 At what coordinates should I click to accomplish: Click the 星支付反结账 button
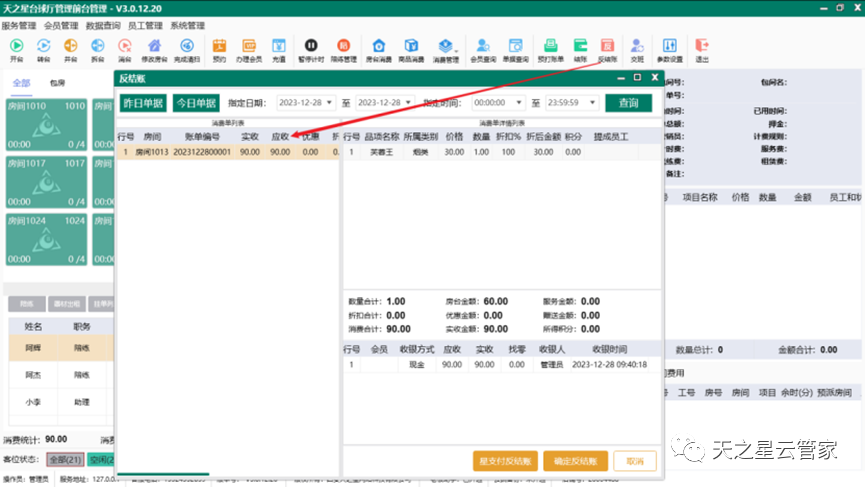click(x=506, y=461)
